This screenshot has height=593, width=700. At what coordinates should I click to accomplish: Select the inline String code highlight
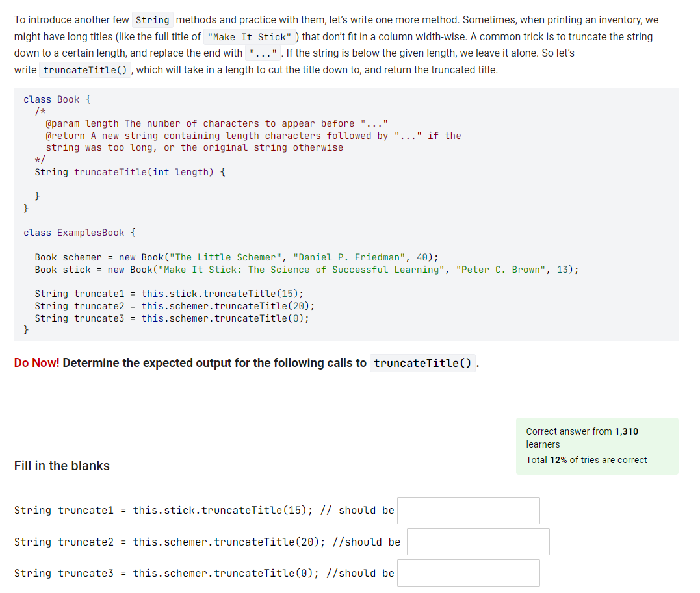point(152,19)
